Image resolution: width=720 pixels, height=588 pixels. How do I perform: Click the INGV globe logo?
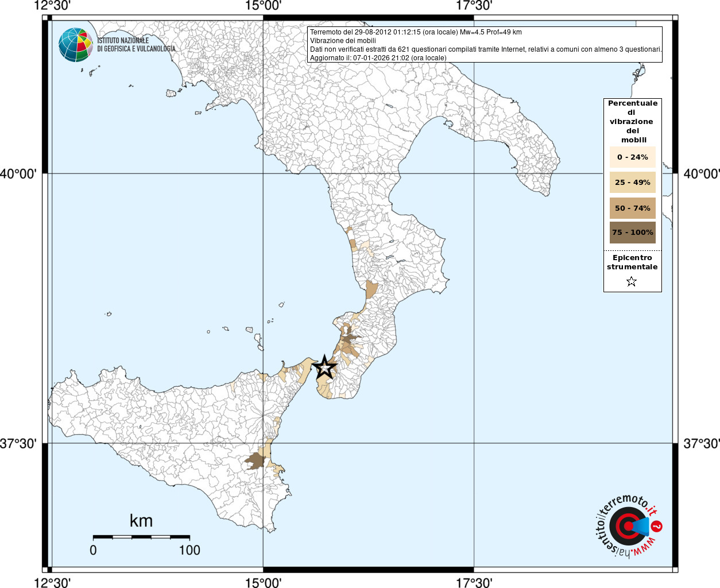tap(75, 45)
